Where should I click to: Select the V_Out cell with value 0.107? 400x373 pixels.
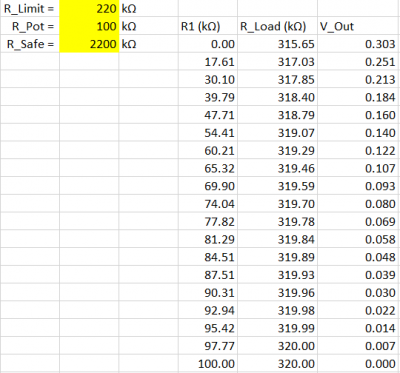click(x=358, y=168)
